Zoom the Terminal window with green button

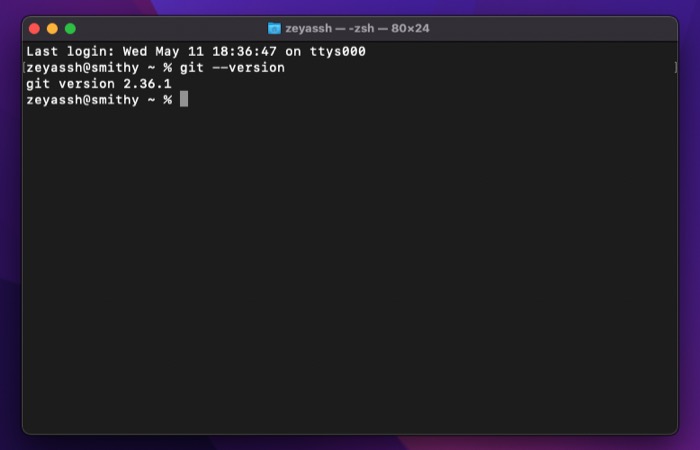click(x=70, y=28)
